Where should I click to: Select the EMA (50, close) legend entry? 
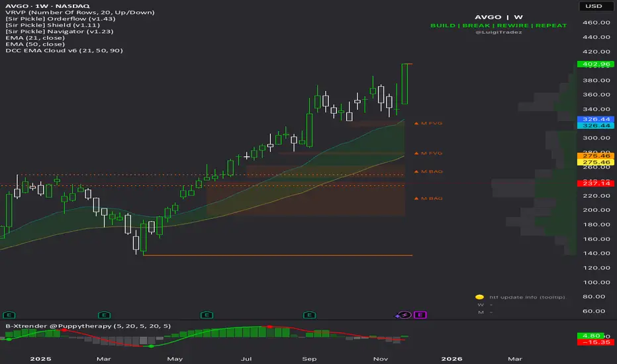(x=34, y=44)
